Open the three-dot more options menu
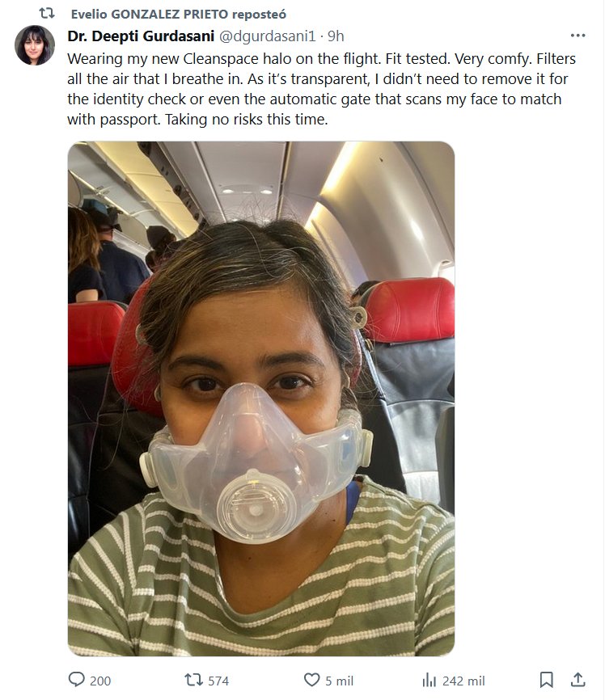The image size is (605, 700). (577, 36)
